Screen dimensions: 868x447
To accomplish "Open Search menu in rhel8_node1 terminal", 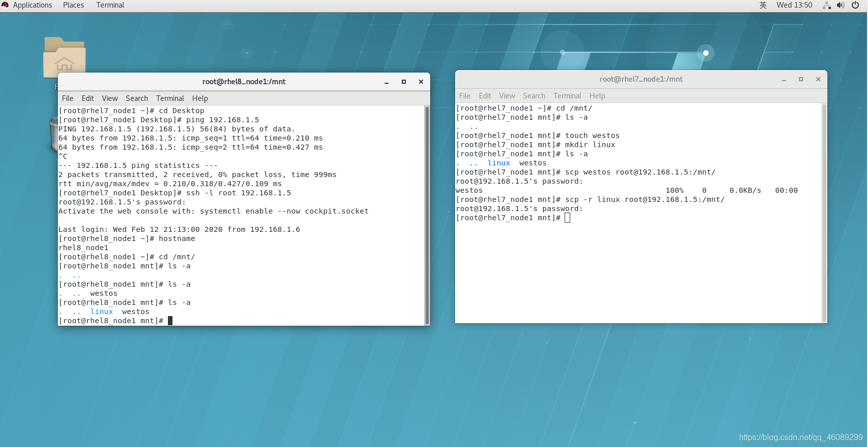I will [x=137, y=98].
